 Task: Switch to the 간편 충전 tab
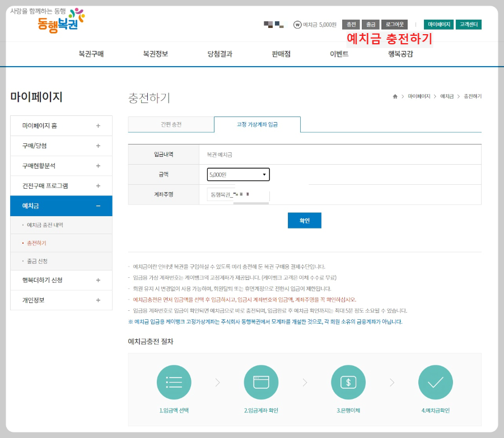coord(171,124)
